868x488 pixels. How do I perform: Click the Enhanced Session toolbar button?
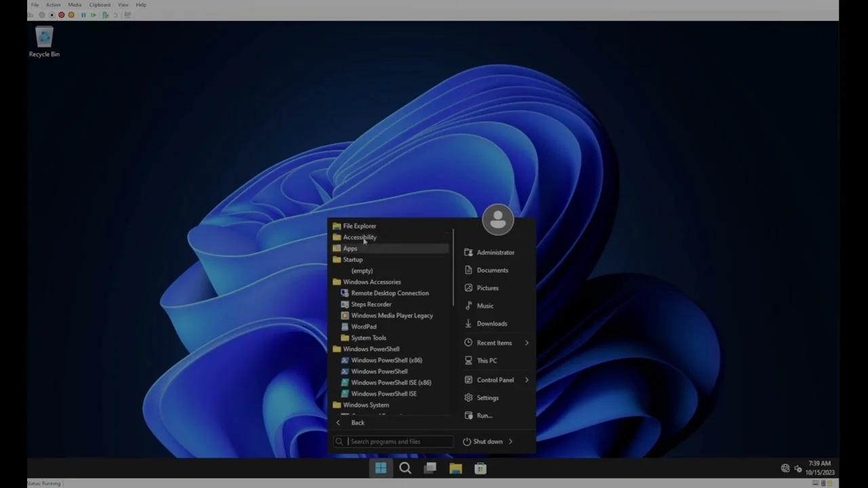127,15
